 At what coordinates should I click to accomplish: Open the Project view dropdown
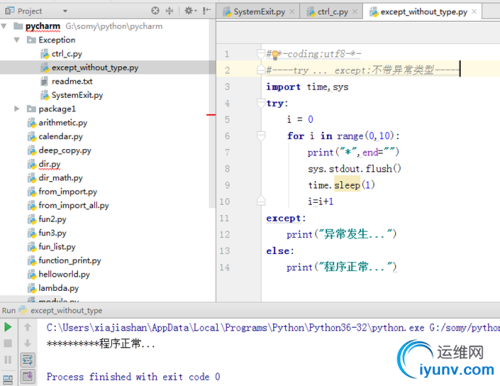point(65,11)
